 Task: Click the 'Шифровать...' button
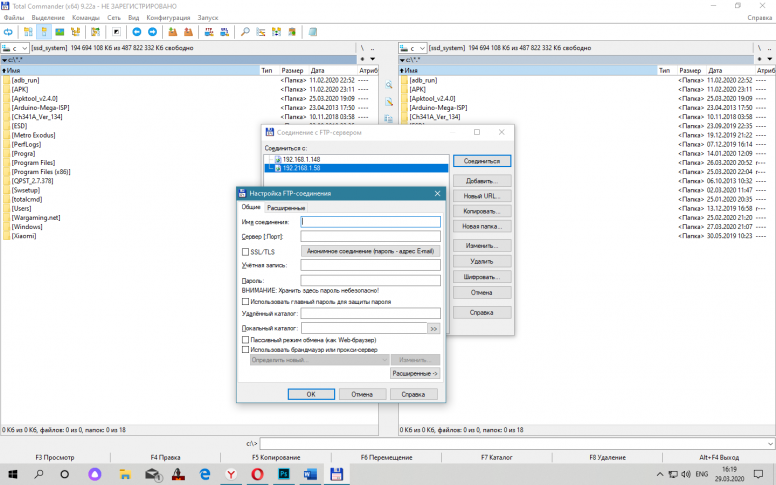click(482, 277)
